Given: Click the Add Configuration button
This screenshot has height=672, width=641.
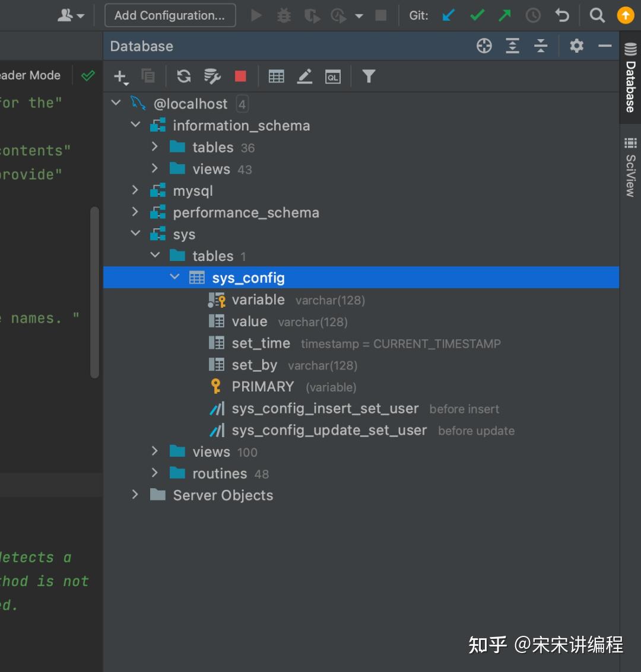Looking at the screenshot, I should pyautogui.click(x=170, y=15).
